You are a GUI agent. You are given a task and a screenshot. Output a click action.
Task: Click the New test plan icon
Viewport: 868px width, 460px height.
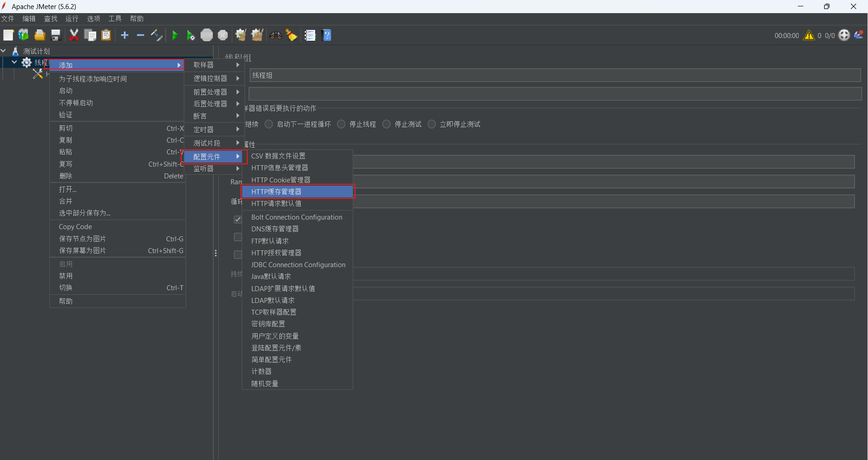coord(8,35)
